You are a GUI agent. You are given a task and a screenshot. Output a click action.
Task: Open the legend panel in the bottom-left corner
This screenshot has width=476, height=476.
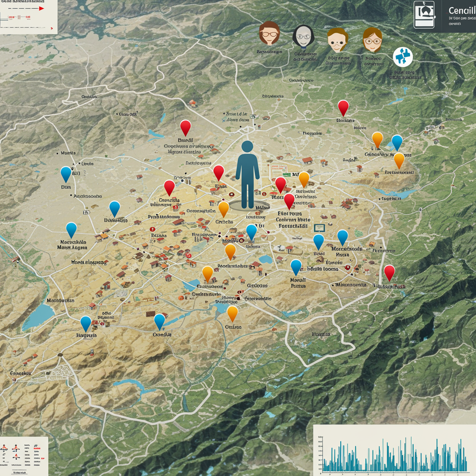coord(24,456)
